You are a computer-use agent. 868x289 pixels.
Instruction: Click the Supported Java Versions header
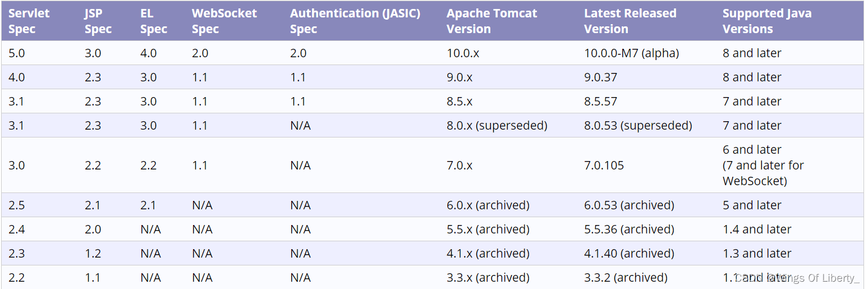click(x=767, y=21)
